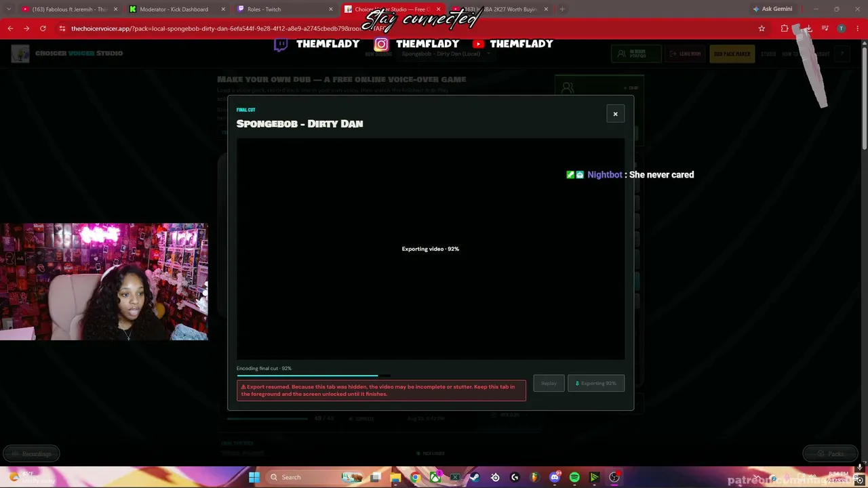This screenshot has width=868, height=488.
Task: Open Logitech G HUB from the taskbar
Action: tap(515, 477)
